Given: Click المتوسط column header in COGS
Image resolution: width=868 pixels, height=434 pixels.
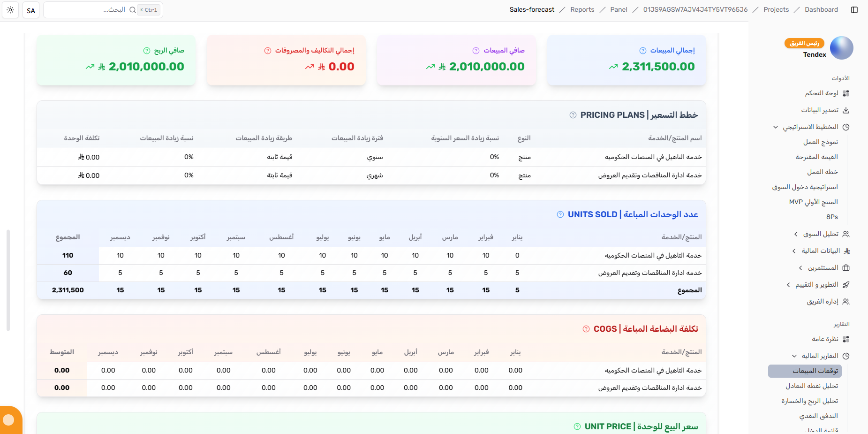Looking at the screenshot, I should coord(62,352).
